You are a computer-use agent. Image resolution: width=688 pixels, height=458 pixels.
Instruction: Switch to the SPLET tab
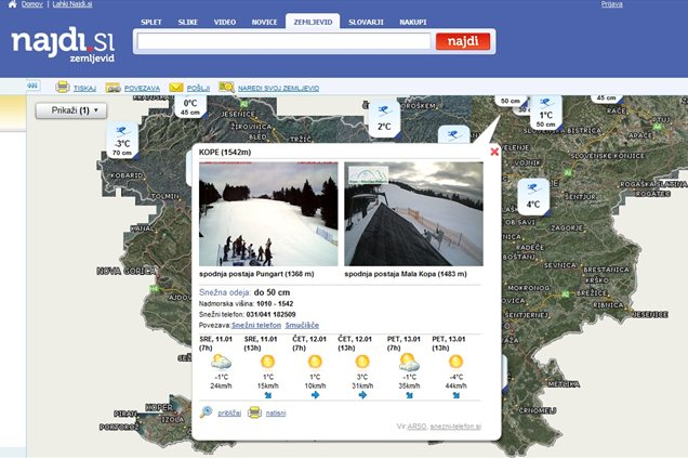coord(151,22)
